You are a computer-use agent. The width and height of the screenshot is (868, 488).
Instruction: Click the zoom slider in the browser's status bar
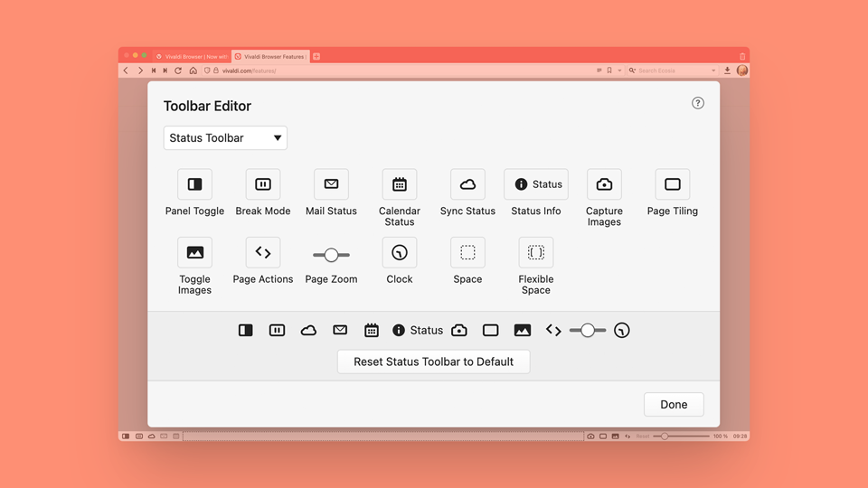pyautogui.click(x=681, y=436)
